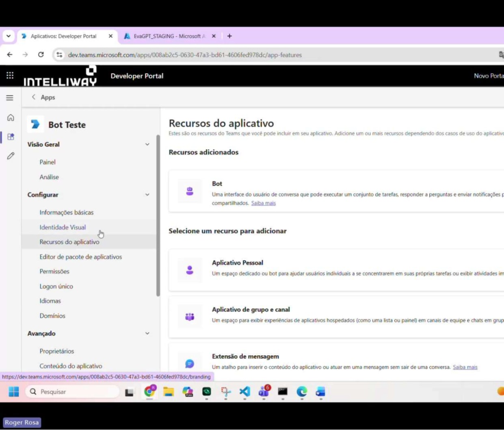Open Proprietários page
This screenshot has height=430, width=504.
pyautogui.click(x=57, y=351)
